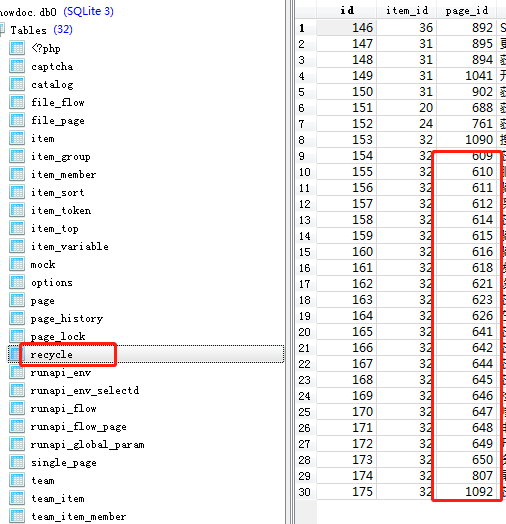This screenshot has width=506, height=524.
Task: Click the table icon beside team_item_member
Action: point(17,517)
